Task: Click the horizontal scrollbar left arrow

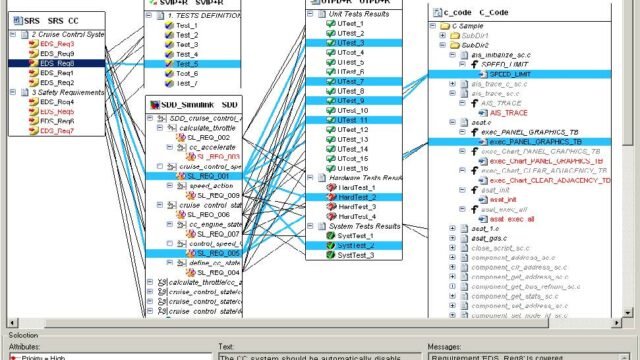Action: click(x=12, y=323)
